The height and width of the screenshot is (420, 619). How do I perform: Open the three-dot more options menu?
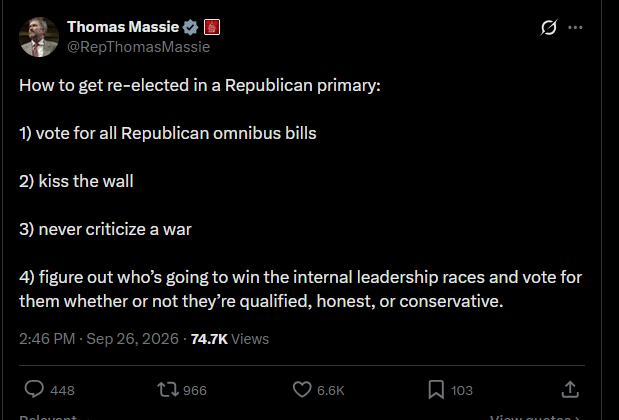(x=575, y=27)
